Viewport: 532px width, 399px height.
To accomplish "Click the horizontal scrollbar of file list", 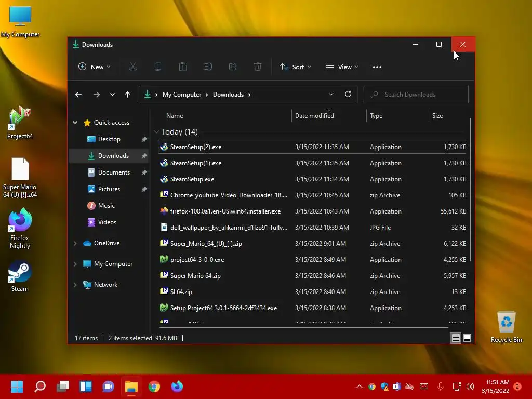I will tap(303, 328).
